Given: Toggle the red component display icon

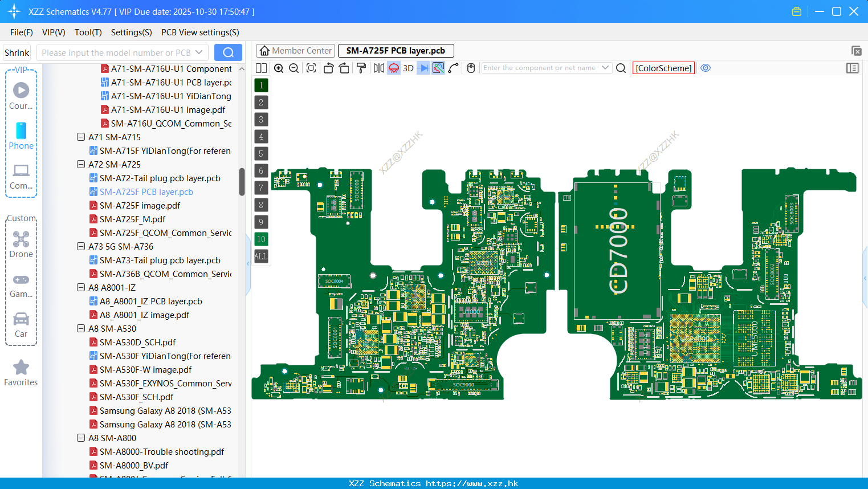Looking at the screenshot, I should [x=394, y=68].
